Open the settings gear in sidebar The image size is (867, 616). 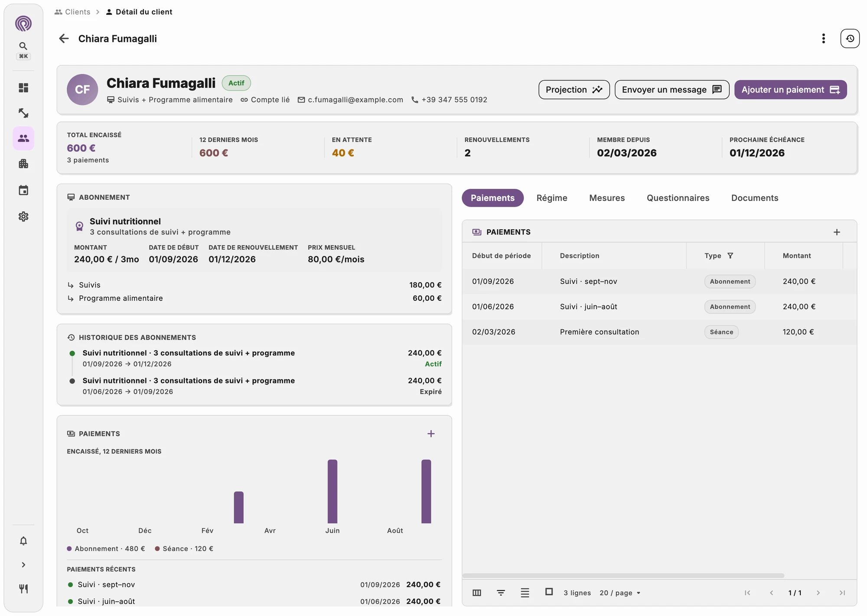(23, 216)
